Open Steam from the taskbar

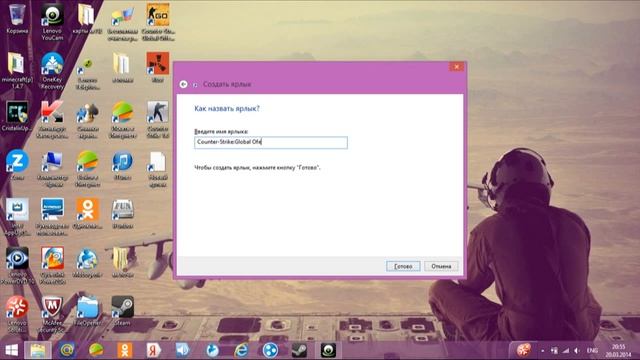[299, 350]
